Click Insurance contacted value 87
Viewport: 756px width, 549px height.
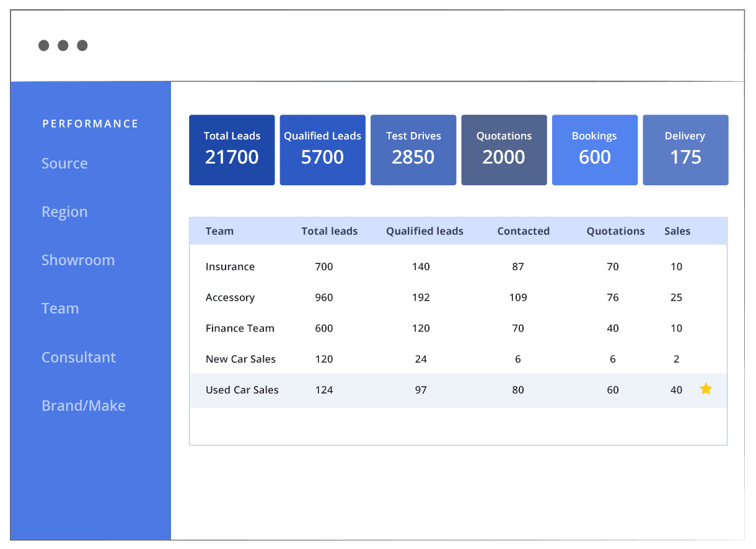point(518,266)
